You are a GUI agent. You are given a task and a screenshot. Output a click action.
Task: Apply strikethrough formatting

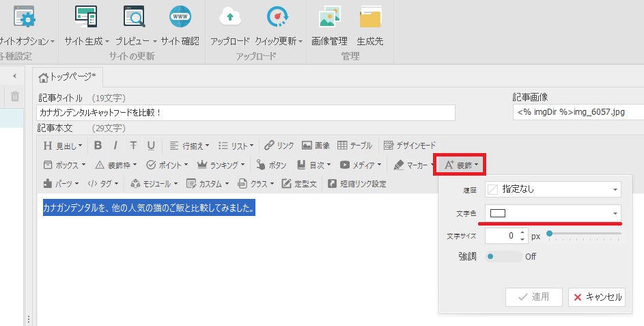click(x=133, y=145)
